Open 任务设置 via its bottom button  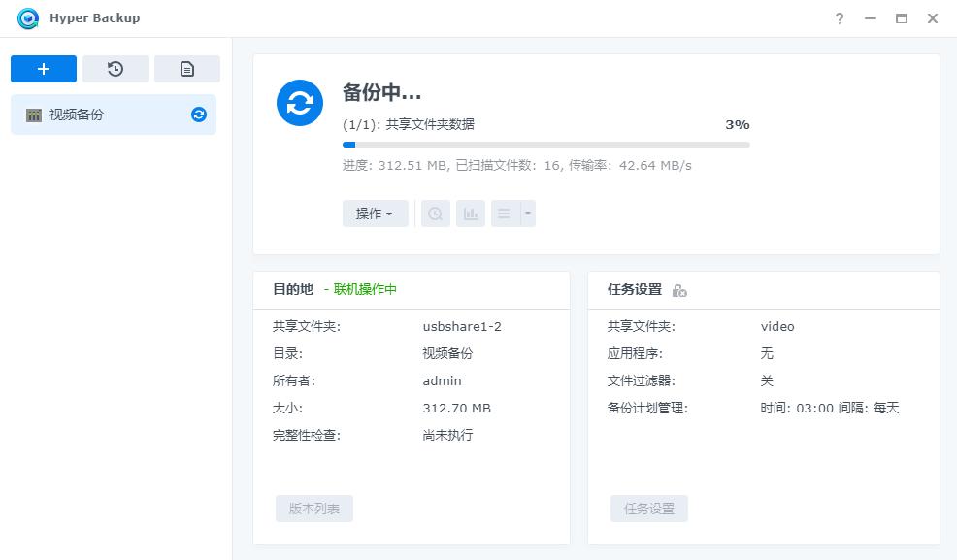[x=648, y=508]
